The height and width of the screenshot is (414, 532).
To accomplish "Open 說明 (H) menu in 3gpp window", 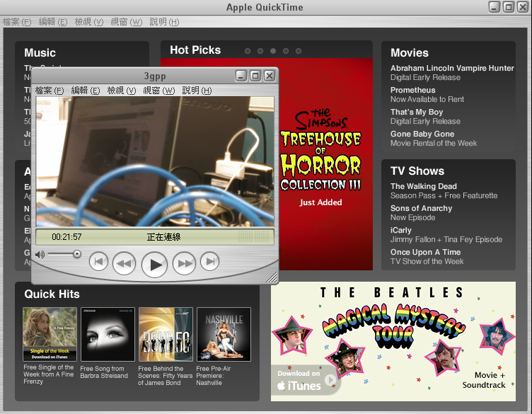I will [x=197, y=91].
